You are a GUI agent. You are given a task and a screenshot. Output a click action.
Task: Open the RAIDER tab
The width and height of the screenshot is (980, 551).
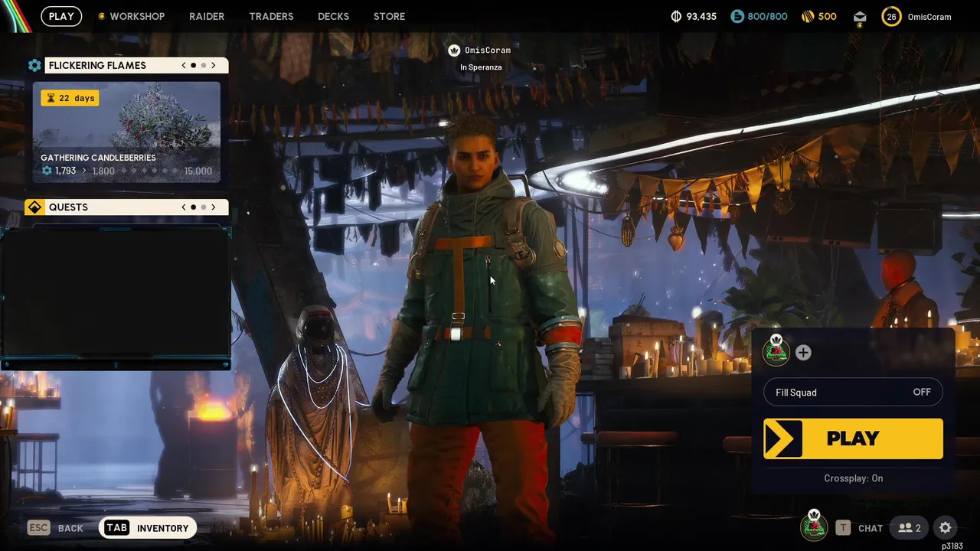coord(207,16)
